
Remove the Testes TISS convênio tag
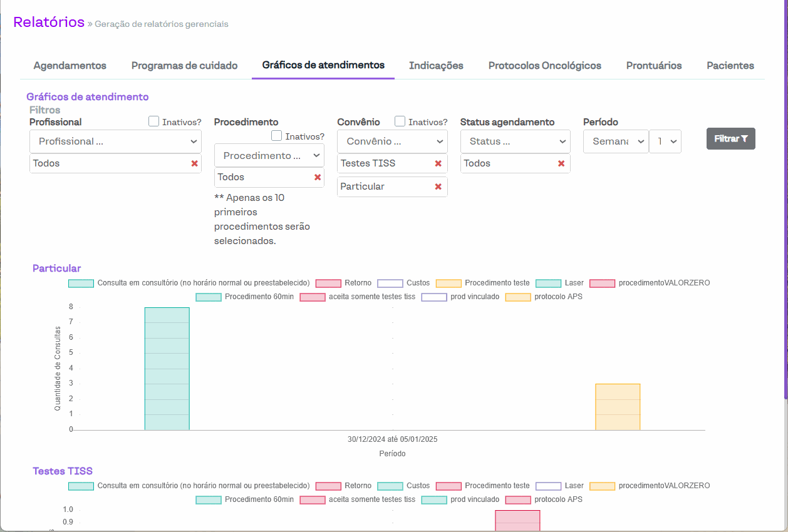[438, 163]
